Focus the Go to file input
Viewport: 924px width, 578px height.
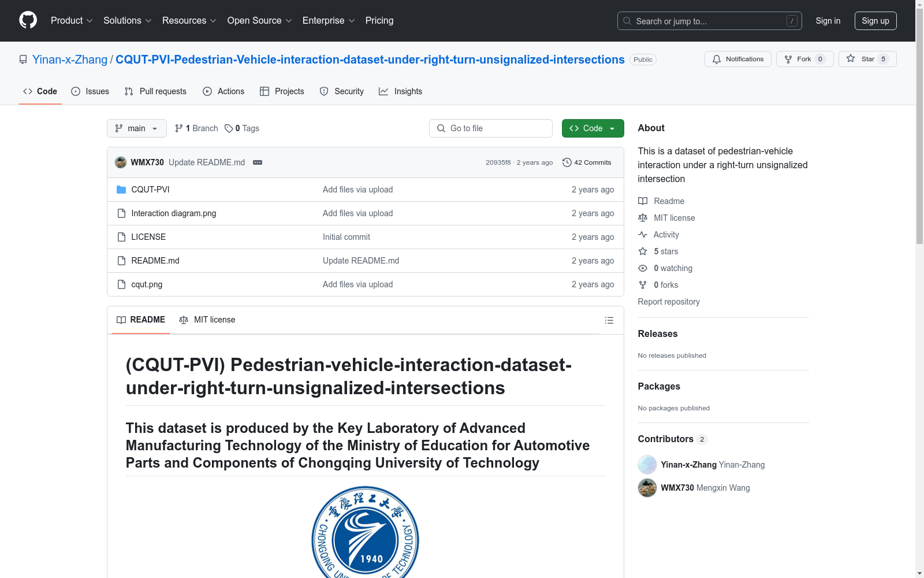[491, 128]
